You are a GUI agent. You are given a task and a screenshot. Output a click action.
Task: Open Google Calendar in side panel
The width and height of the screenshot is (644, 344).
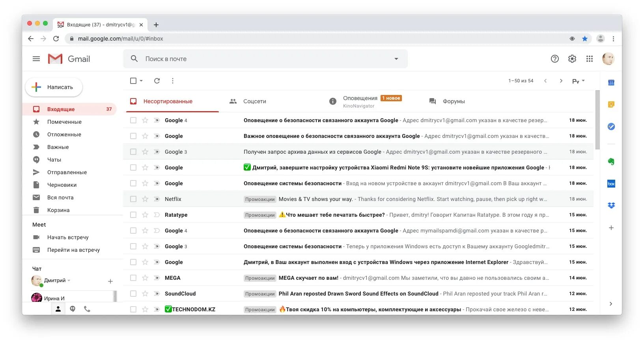click(611, 82)
